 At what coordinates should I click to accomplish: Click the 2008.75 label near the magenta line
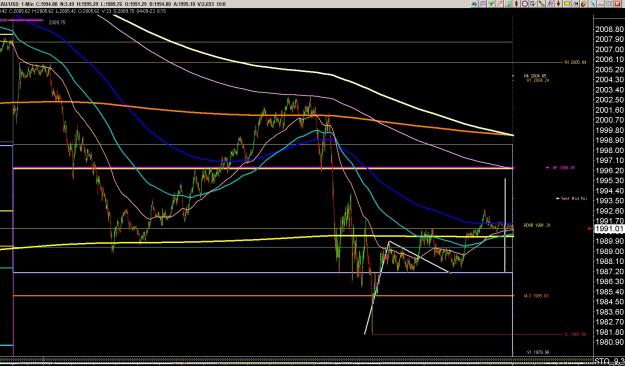click(x=57, y=22)
